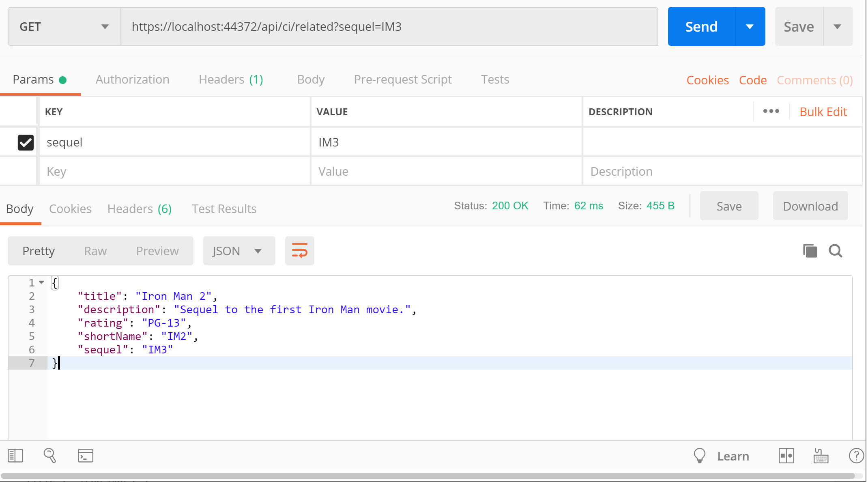Click the Save response button
Image resolution: width=868 pixels, height=482 pixels.
[728, 207]
